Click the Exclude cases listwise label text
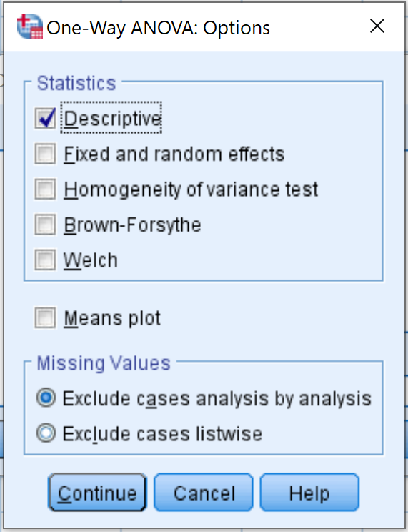The height and width of the screenshot is (532, 408). 162,434
